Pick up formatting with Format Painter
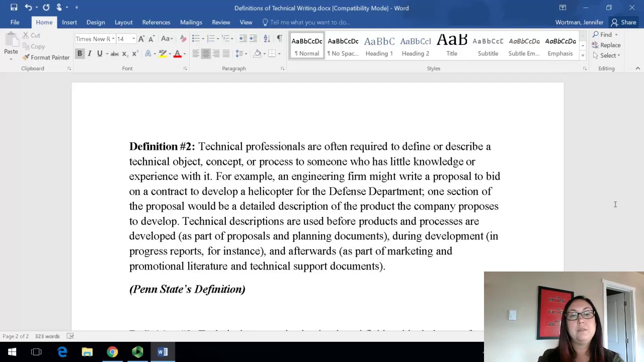This screenshot has height=362, width=644. click(46, 57)
